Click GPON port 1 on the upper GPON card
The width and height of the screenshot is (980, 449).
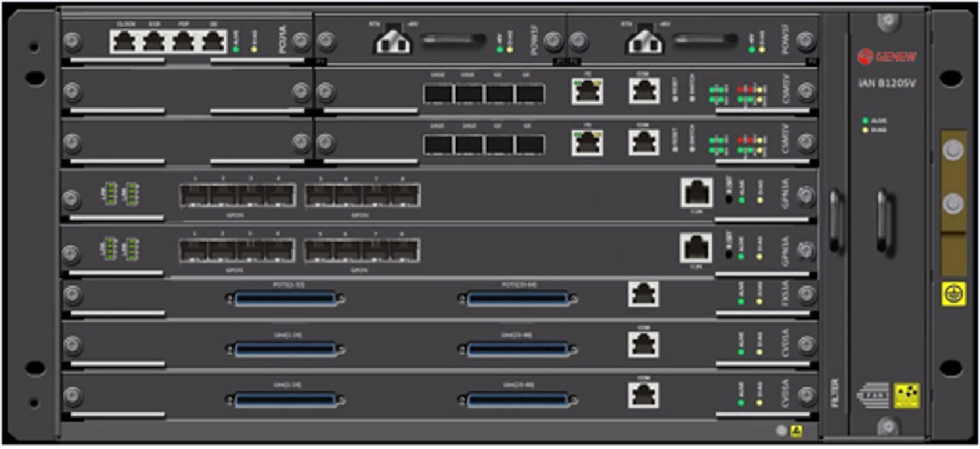194,195
